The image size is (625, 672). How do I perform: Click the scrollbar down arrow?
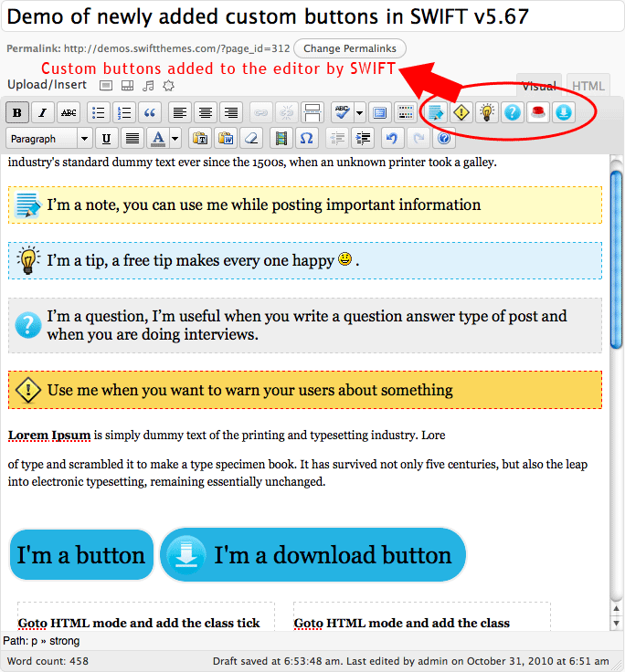point(617,623)
